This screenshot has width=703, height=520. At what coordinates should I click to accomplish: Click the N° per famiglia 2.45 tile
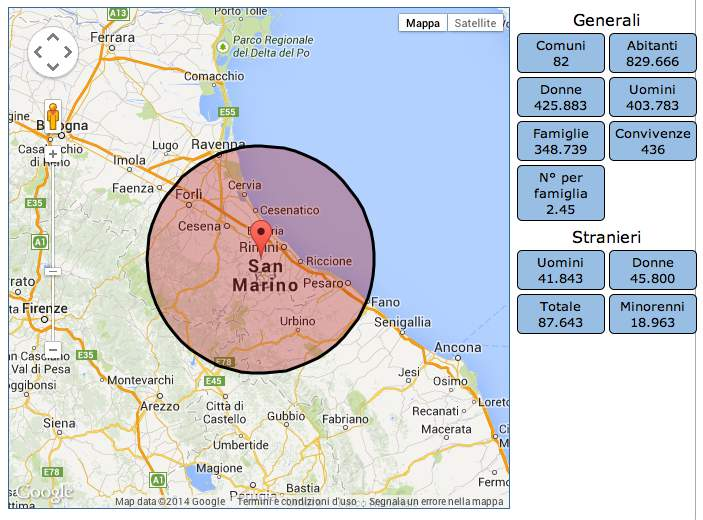pos(561,193)
